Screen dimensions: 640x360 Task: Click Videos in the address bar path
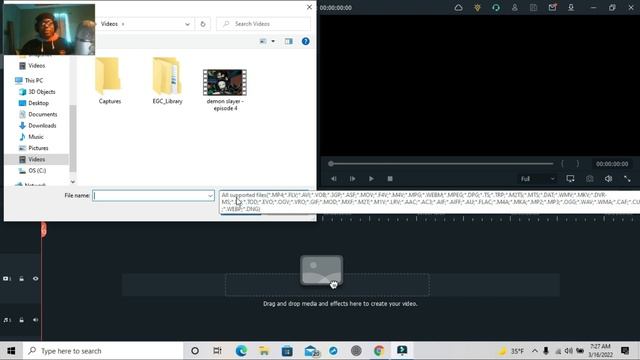point(109,24)
